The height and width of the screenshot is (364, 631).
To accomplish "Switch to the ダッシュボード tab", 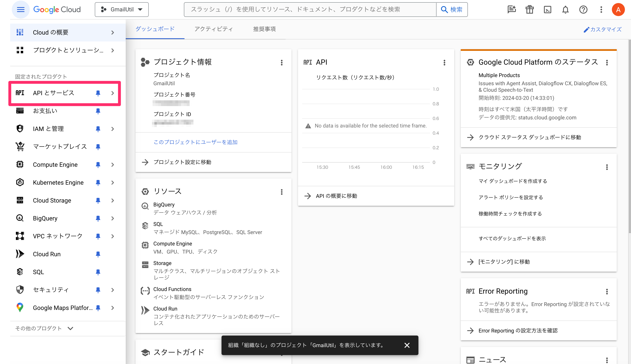I will coord(155,29).
